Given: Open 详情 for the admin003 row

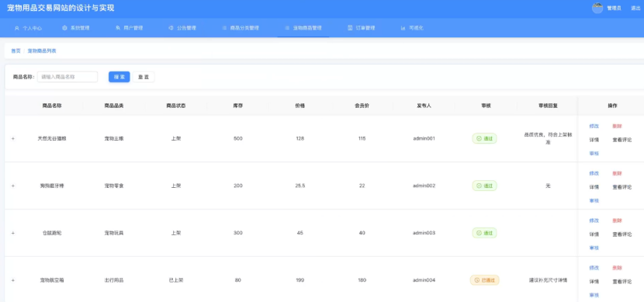Looking at the screenshot, I should pyautogui.click(x=594, y=234).
